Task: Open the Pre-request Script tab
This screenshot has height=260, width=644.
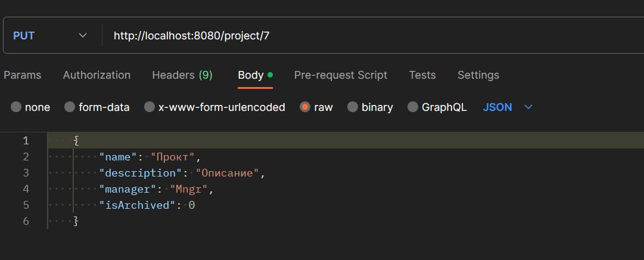Action: tap(341, 75)
